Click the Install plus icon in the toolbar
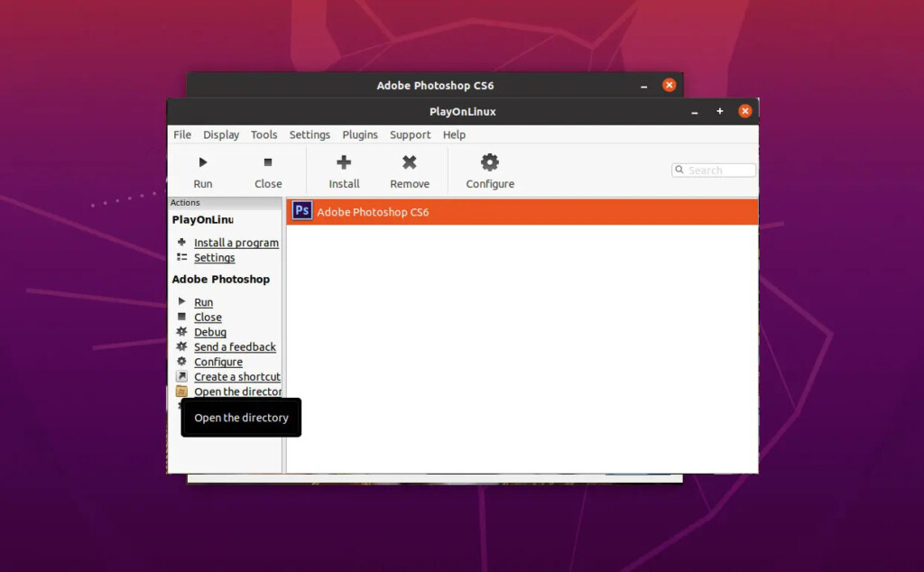924x572 pixels. [x=344, y=162]
